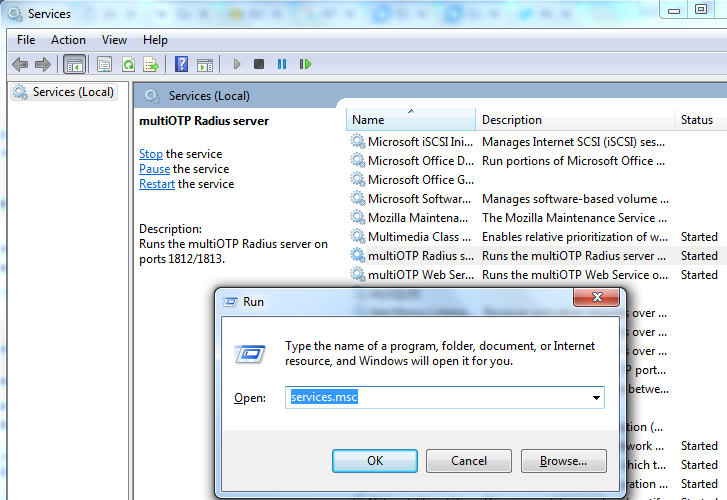Viewport: 727px width, 500px height.
Task: Click Browse... in the Run dialog
Action: coord(563,461)
